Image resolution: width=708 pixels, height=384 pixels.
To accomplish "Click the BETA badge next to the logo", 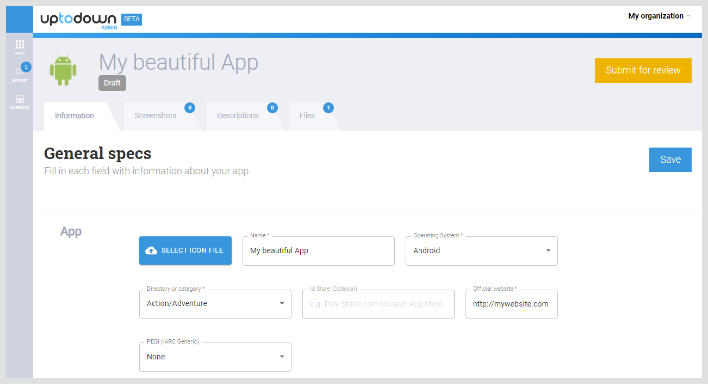I will click(x=131, y=19).
